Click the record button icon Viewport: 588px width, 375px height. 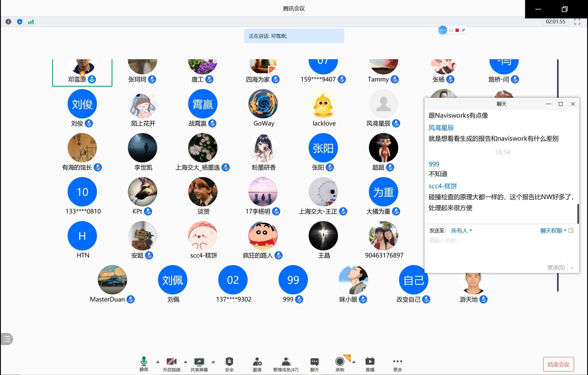point(339,362)
